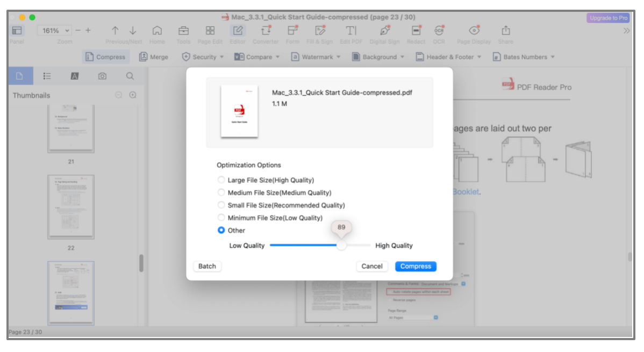
Task: Switch to outline list sidebar tab
Action: 47,76
